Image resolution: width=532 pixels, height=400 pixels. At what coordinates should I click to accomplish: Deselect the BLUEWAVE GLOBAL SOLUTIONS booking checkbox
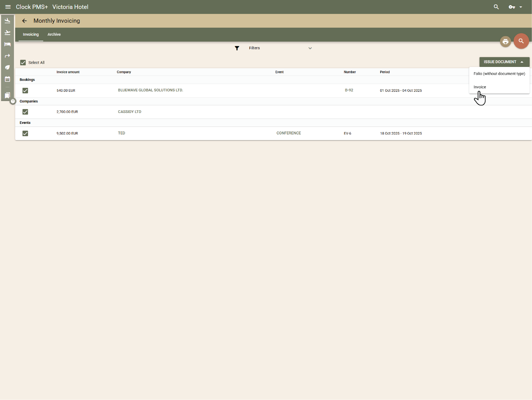(25, 90)
